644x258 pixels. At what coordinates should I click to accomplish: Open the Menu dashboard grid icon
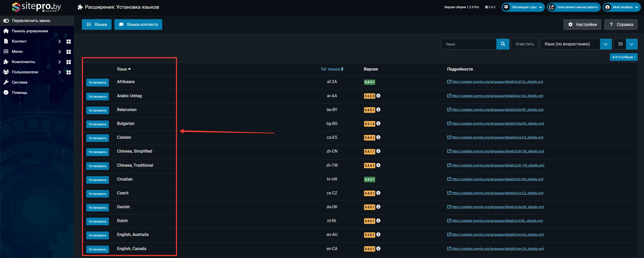[x=68, y=52]
